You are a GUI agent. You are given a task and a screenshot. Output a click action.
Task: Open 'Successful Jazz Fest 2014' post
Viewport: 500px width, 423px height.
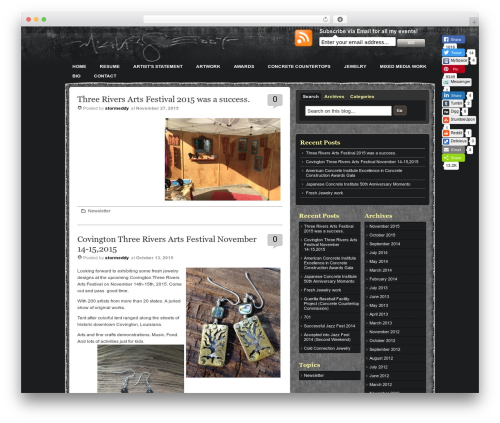[329, 326]
